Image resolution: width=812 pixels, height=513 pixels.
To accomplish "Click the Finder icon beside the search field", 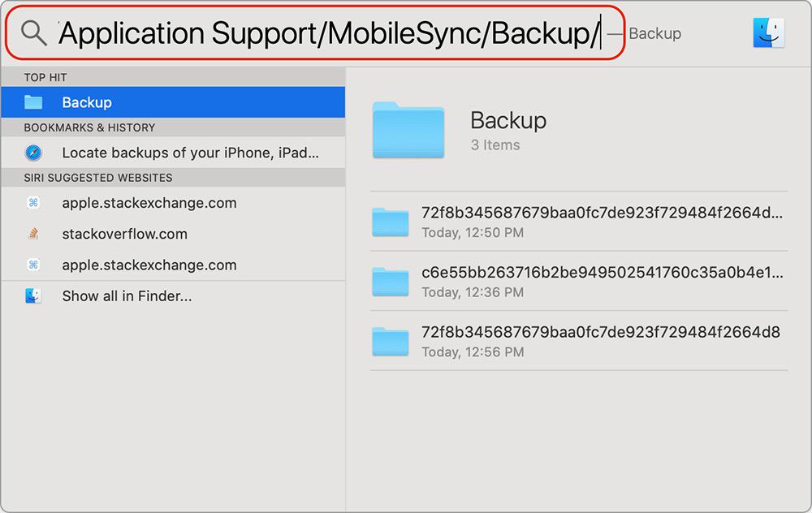I will pos(769,32).
